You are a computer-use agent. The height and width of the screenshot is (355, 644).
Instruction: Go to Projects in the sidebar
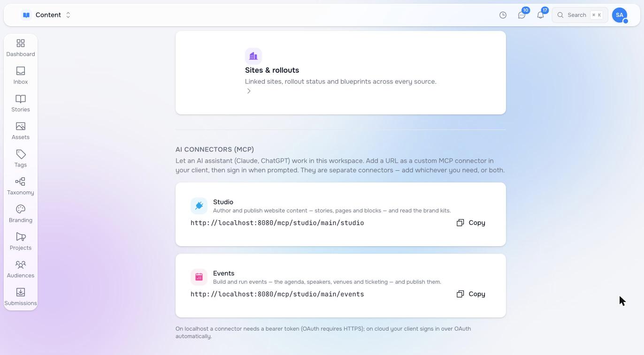pyautogui.click(x=21, y=242)
